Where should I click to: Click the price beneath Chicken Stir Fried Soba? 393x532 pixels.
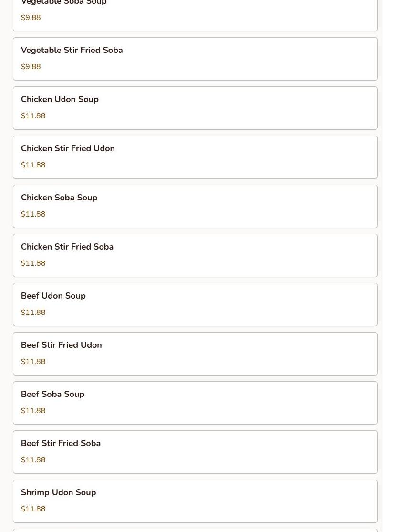[x=33, y=263]
